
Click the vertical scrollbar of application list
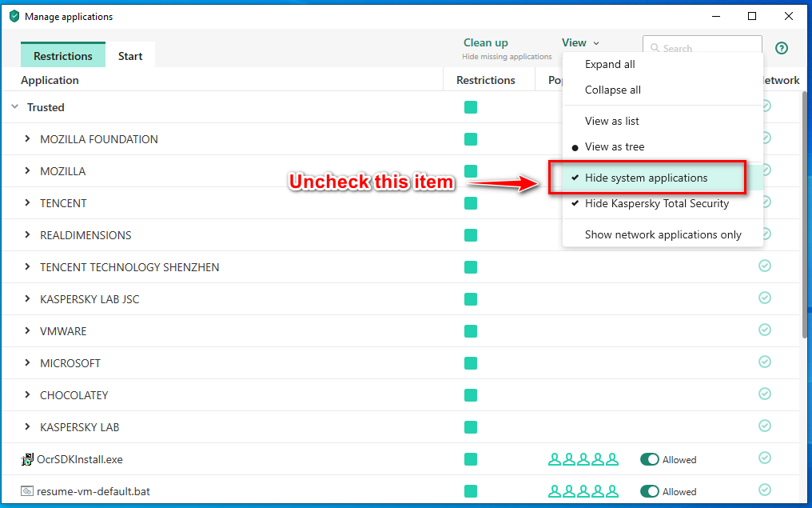(x=806, y=215)
